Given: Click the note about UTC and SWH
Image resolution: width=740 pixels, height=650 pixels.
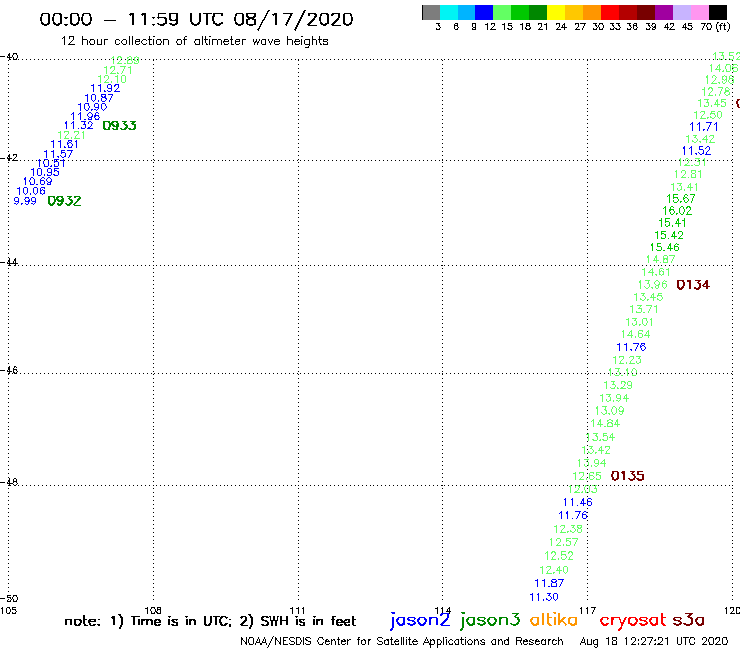Looking at the screenshot, I should click(x=210, y=621).
